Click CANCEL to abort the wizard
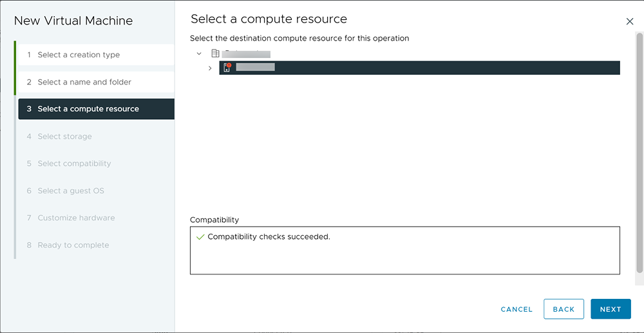Image resolution: width=644 pixels, height=333 pixels. coord(516,309)
